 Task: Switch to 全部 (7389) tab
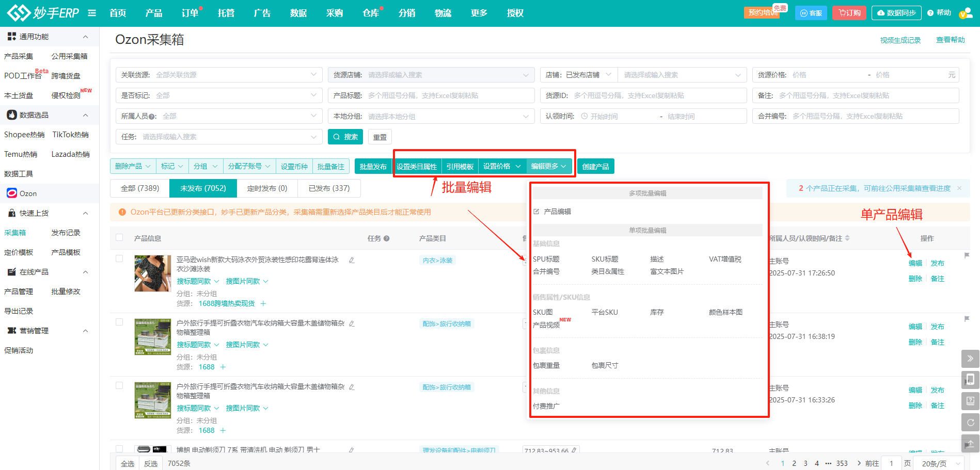[x=140, y=188]
